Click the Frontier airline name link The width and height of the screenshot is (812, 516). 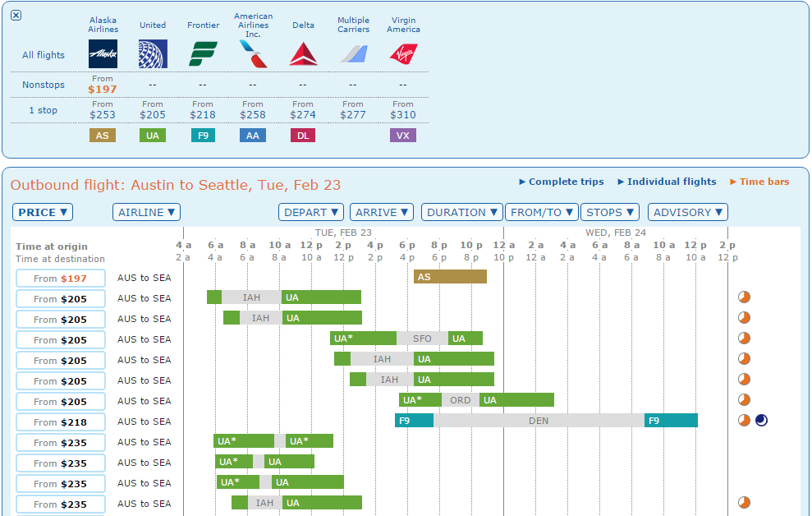203,25
